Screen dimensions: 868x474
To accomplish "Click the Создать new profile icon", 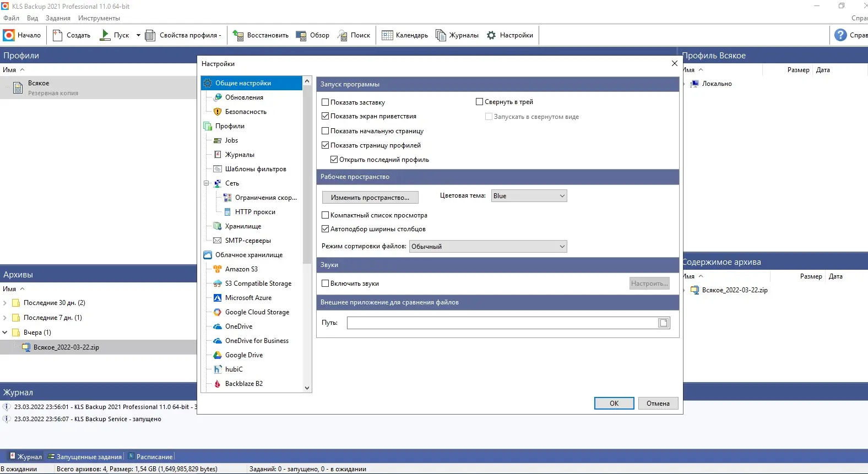I will (57, 35).
